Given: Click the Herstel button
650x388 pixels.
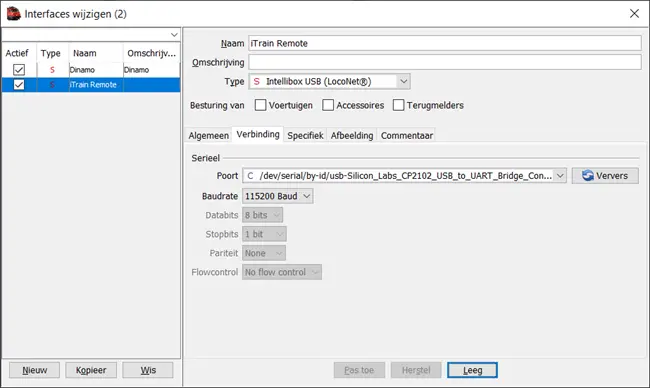Looking at the screenshot, I should (x=416, y=370).
